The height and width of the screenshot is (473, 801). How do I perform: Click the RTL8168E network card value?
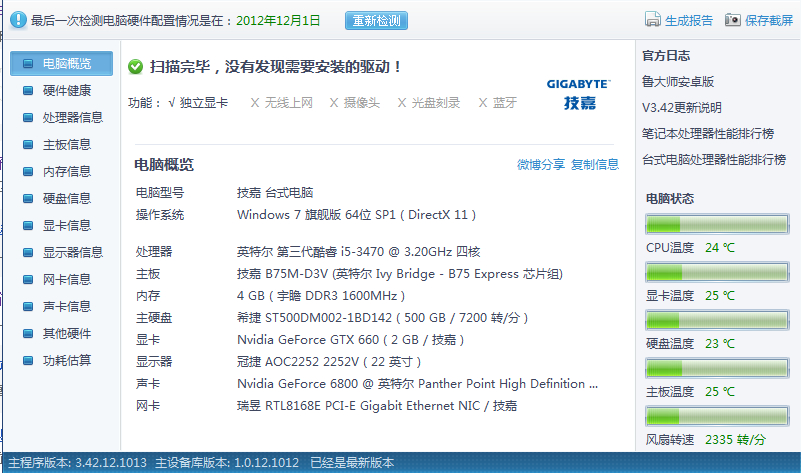pos(377,406)
